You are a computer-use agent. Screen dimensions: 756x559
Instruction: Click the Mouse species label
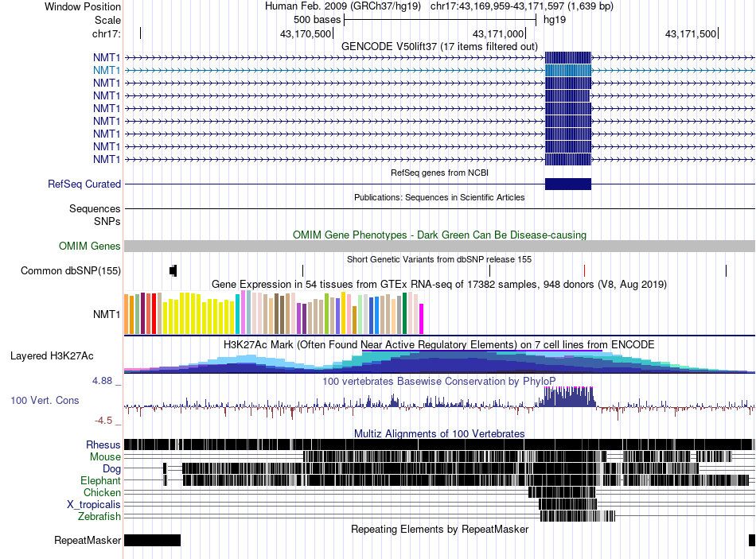tap(105, 457)
